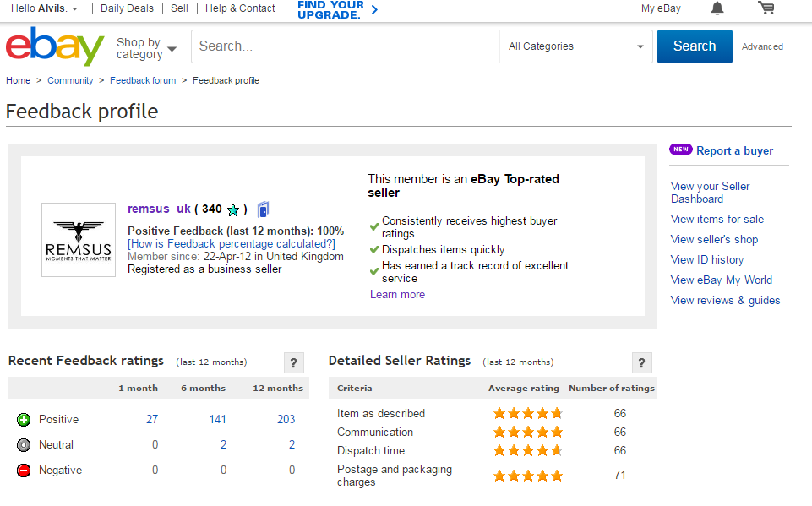The height and width of the screenshot is (506, 812).
Task: Click the Home breadcrumb
Action: pos(18,80)
